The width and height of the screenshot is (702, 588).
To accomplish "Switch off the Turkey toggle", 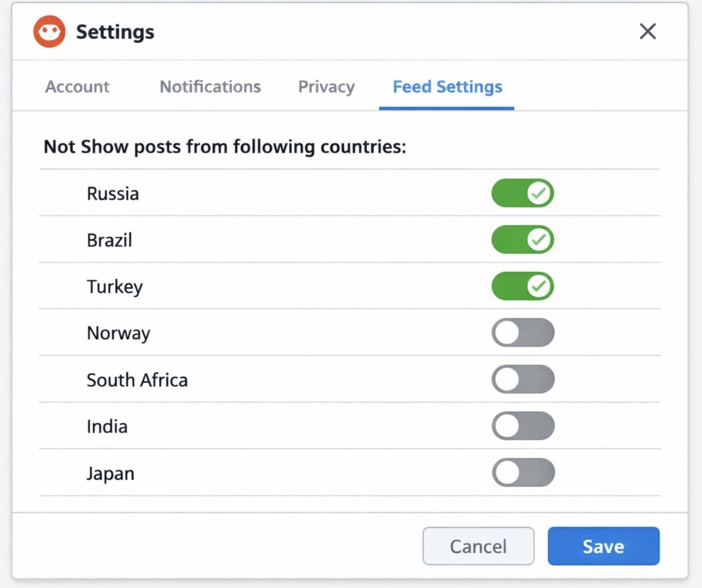I will coord(523,286).
